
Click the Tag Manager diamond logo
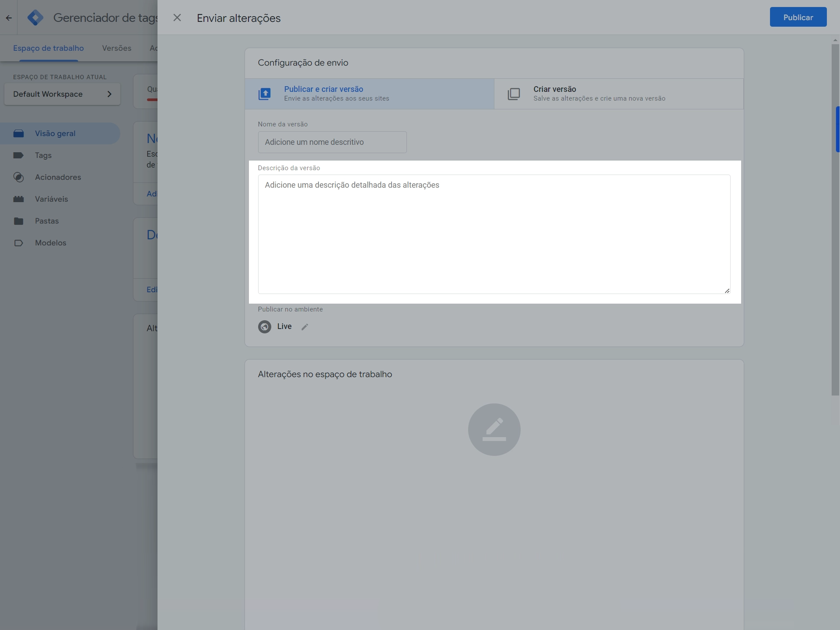click(x=35, y=18)
